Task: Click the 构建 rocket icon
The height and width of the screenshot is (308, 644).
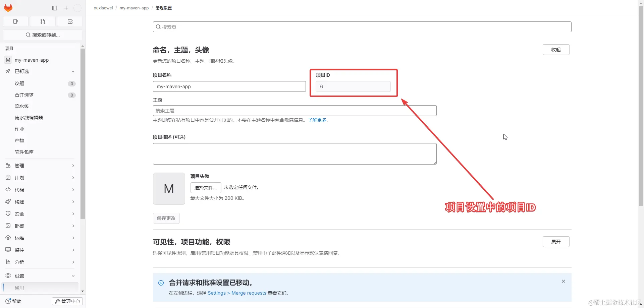Action: 8,202
